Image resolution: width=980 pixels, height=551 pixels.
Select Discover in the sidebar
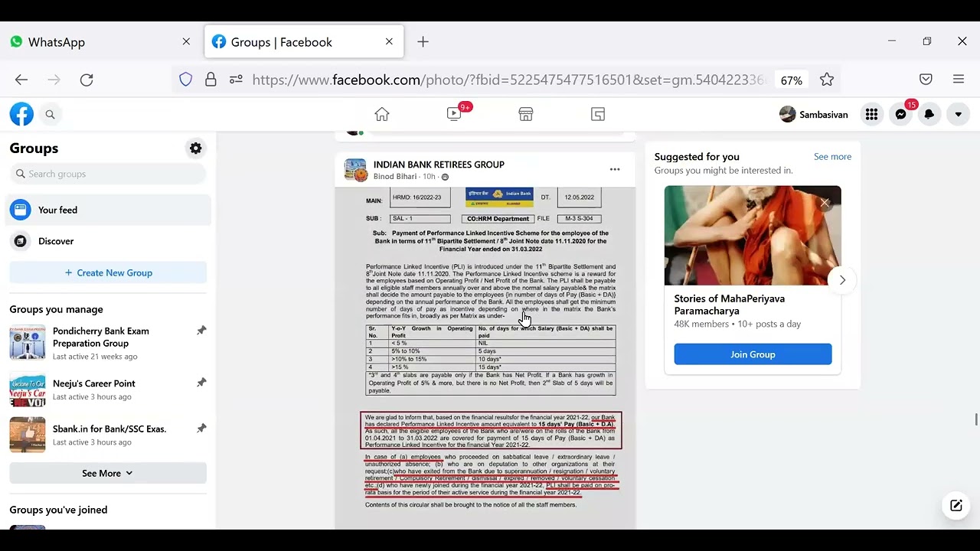108,241
